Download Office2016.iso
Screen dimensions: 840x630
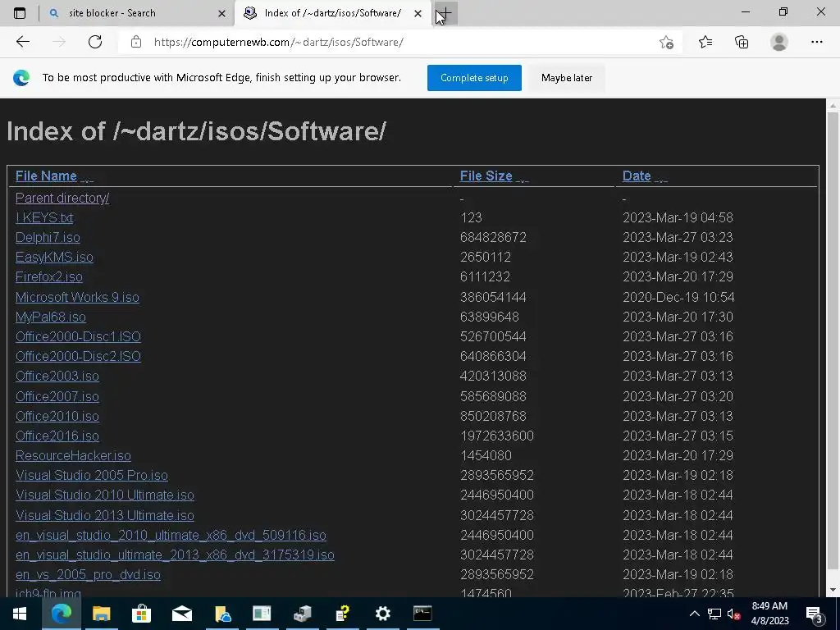click(x=57, y=436)
